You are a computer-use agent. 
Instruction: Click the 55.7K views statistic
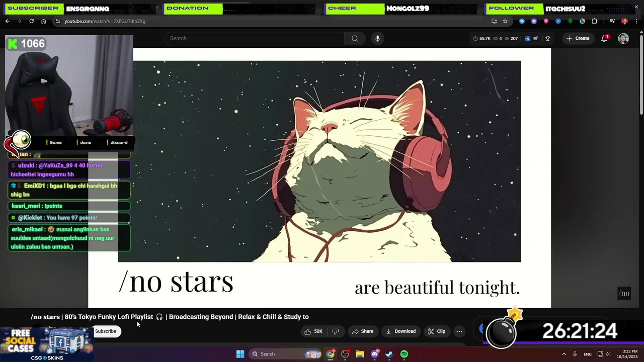pos(481,38)
